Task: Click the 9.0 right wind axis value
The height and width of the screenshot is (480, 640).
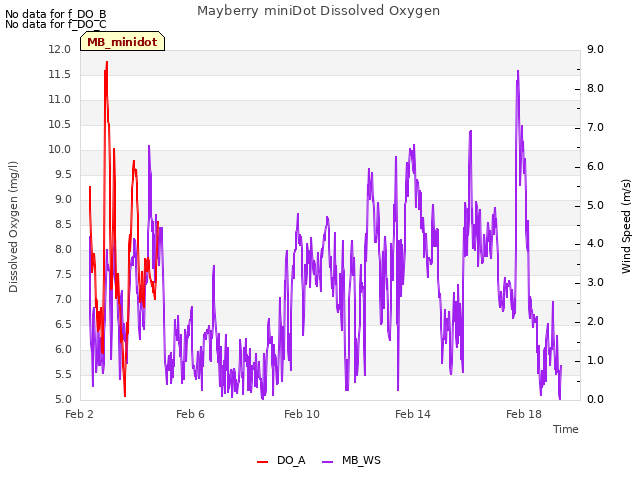Action: pyautogui.click(x=595, y=49)
